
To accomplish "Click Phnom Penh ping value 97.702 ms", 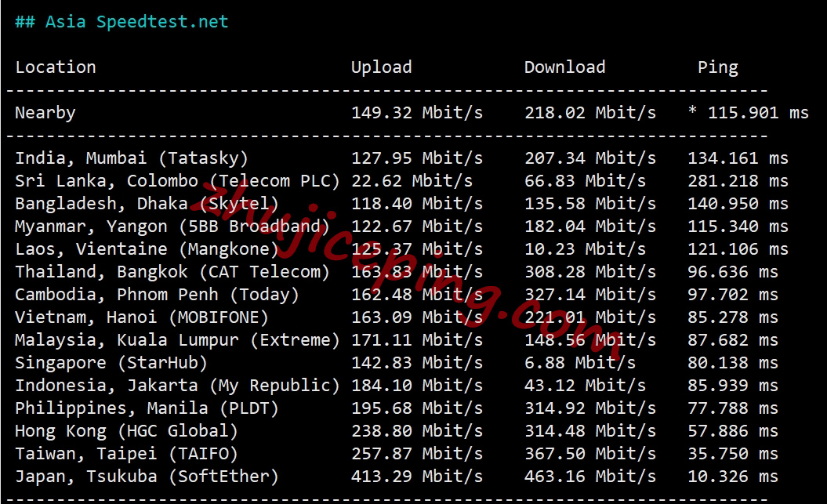I will 733,294.
